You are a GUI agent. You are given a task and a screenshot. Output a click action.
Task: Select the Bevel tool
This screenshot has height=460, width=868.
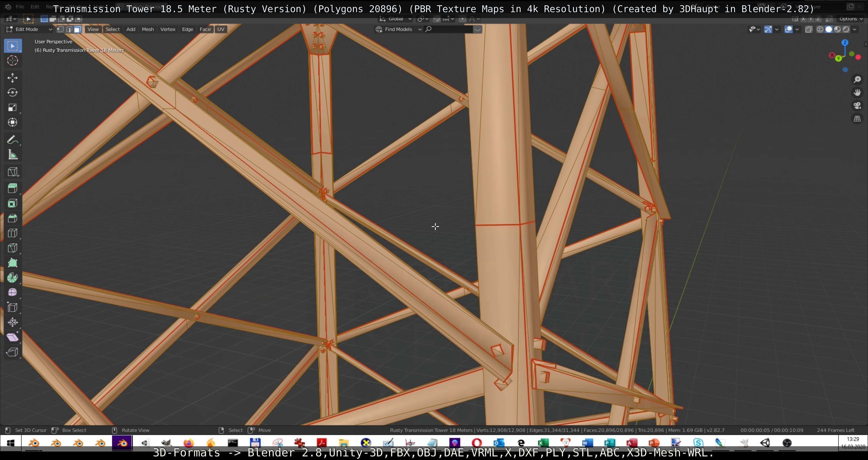click(x=13, y=218)
